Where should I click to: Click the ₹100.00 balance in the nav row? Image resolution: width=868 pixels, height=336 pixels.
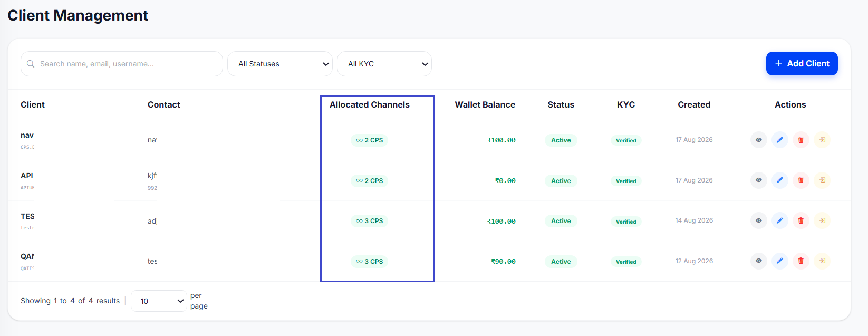click(x=501, y=140)
